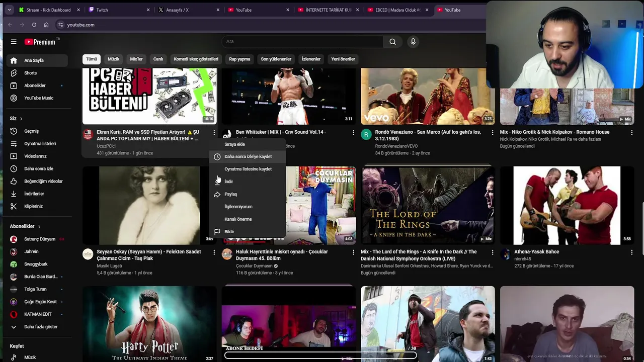Open RondoVenezianoVEVO channel avatar
This screenshot has width=644, height=362.
366,135
